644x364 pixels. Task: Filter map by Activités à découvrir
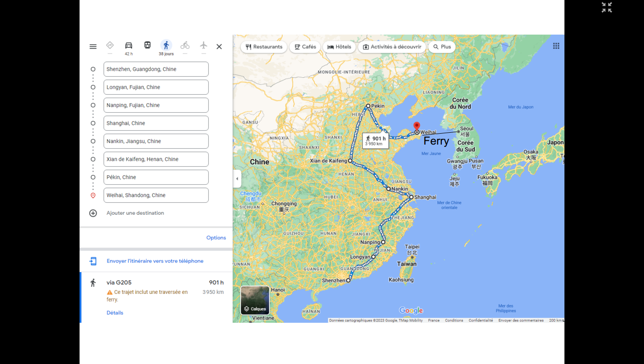pos(392,47)
